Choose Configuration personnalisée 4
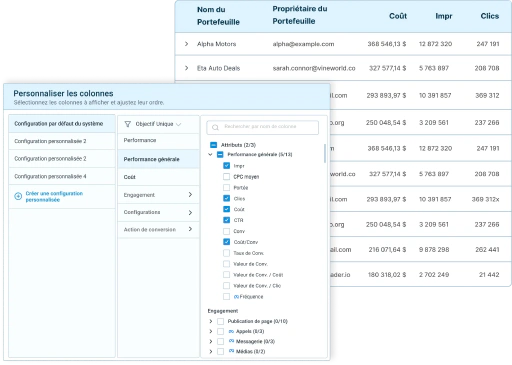 (x=62, y=176)
